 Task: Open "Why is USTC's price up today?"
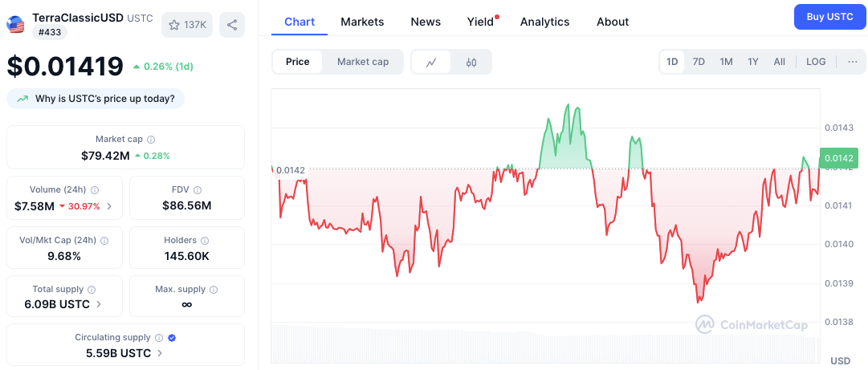pyautogui.click(x=96, y=99)
